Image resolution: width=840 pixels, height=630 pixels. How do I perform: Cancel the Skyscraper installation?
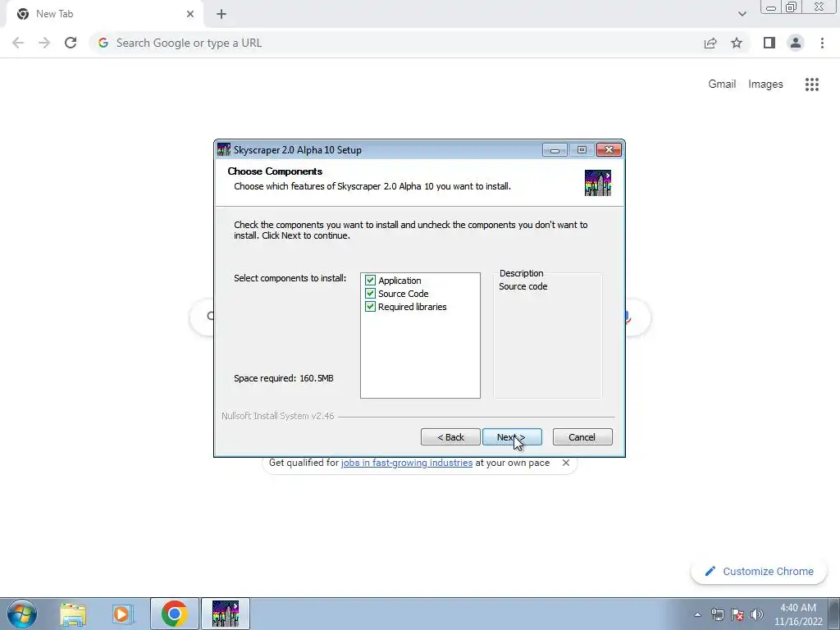click(x=582, y=437)
